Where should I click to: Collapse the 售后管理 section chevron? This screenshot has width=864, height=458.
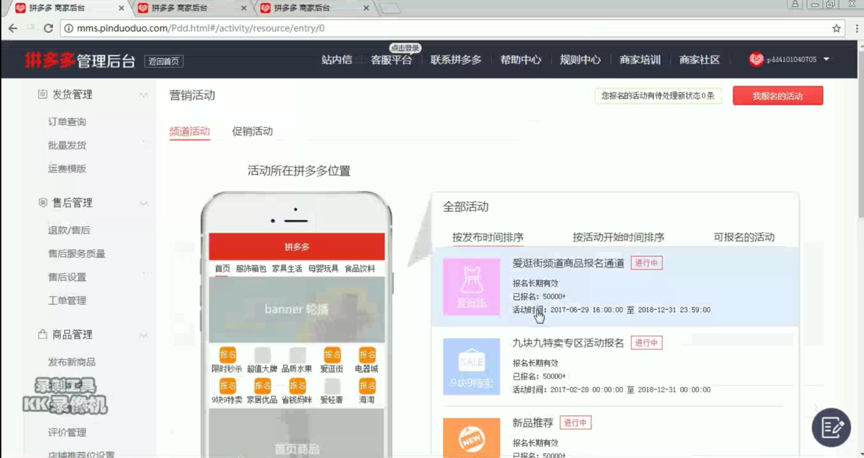(x=143, y=203)
